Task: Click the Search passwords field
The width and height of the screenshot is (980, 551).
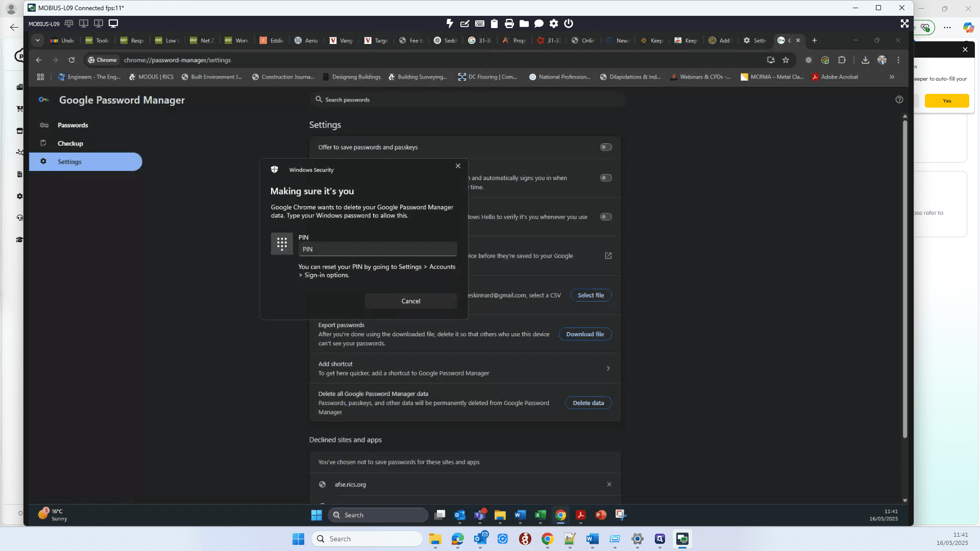Action: 467,99
